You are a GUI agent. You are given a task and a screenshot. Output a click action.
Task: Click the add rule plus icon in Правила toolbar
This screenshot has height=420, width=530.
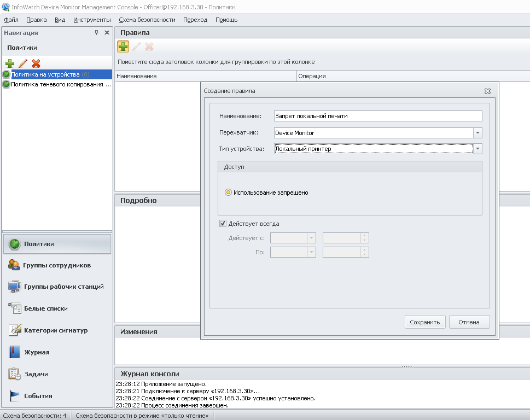point(123,47)
